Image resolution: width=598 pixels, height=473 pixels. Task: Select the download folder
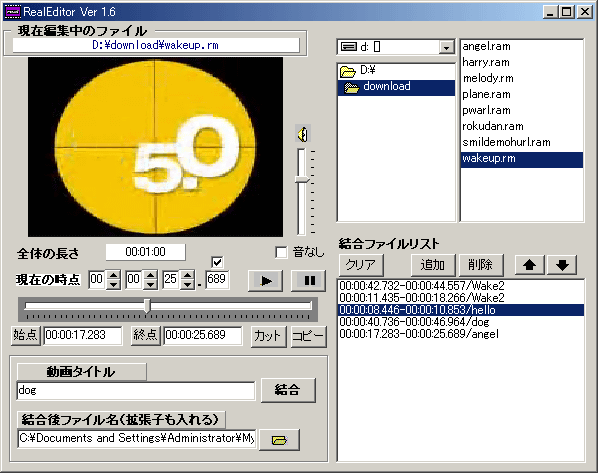pyautogui.click(x=396, y=87)
